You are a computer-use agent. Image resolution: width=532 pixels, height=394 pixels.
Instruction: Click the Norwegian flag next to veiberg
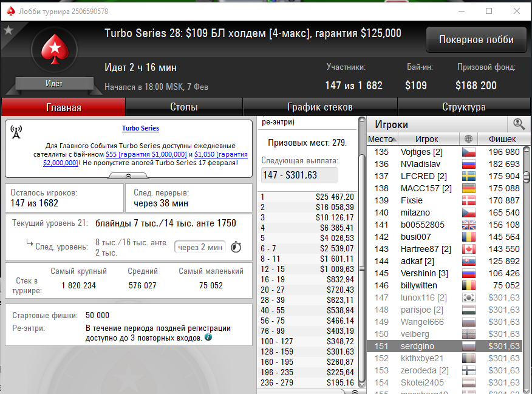pyautogui.click(x=469, y=335)
